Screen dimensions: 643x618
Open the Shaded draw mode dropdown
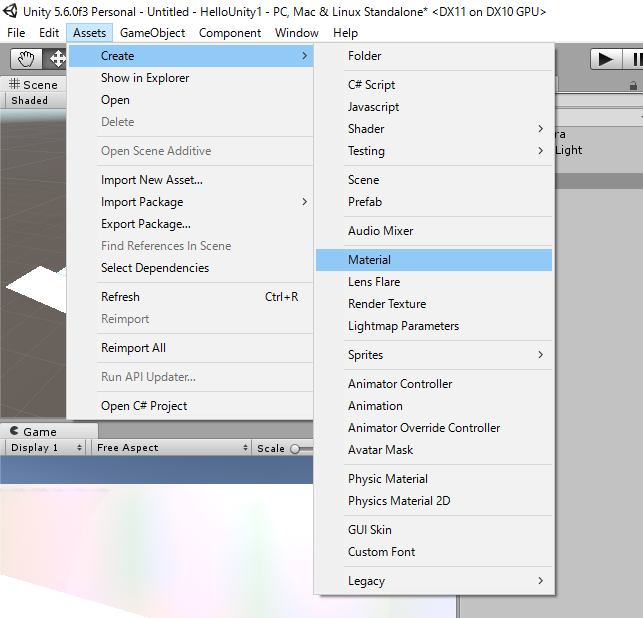pyautogui.click(x=36, y=100)
